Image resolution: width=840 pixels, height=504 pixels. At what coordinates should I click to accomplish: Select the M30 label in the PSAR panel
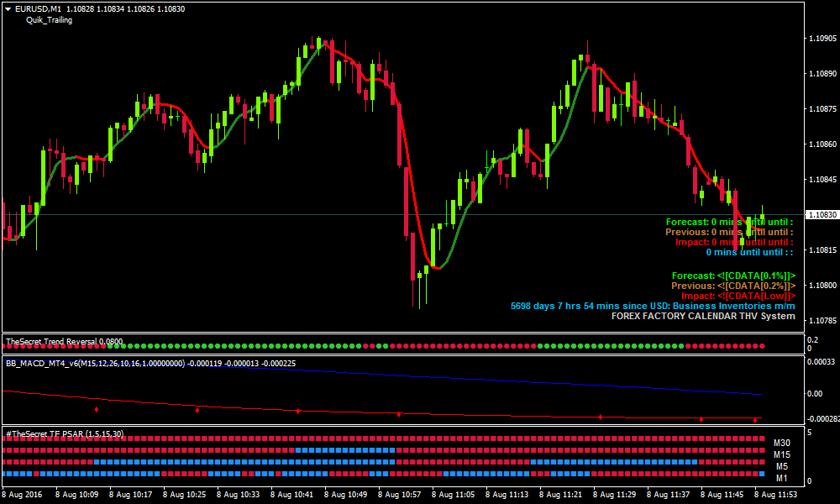click(x=783, y=443)
